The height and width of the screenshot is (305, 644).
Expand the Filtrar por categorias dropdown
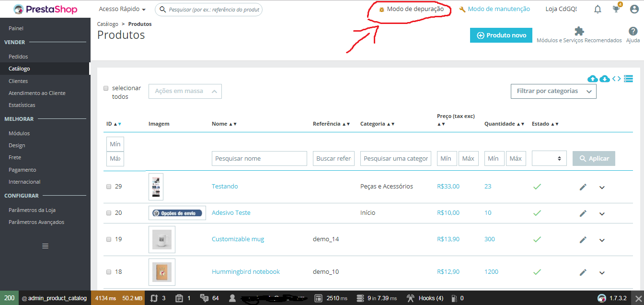[x=553, y=91]
